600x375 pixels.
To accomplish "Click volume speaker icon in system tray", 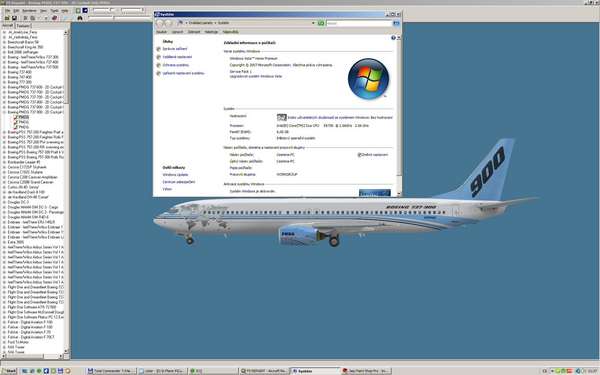I will pyautogui.click(x=578, y=371).
